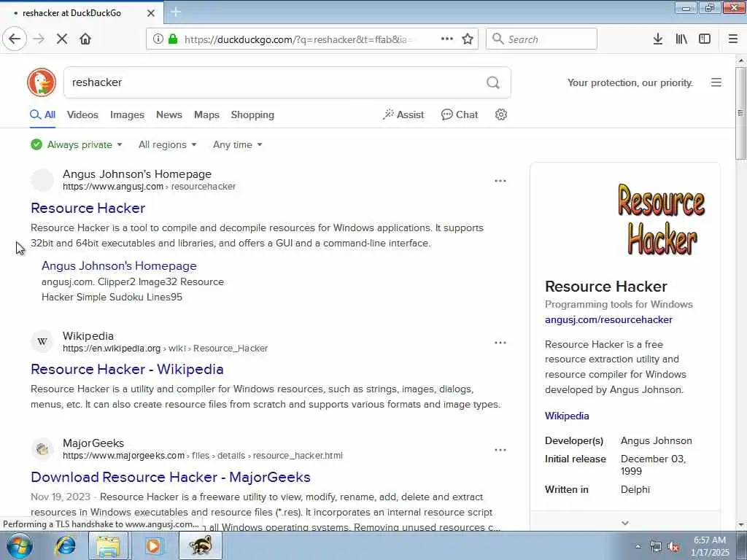Image resolution: width=747 pixels, height=560 pixels.
Task: Open the Always private dropdown
Action: point(76,145)
